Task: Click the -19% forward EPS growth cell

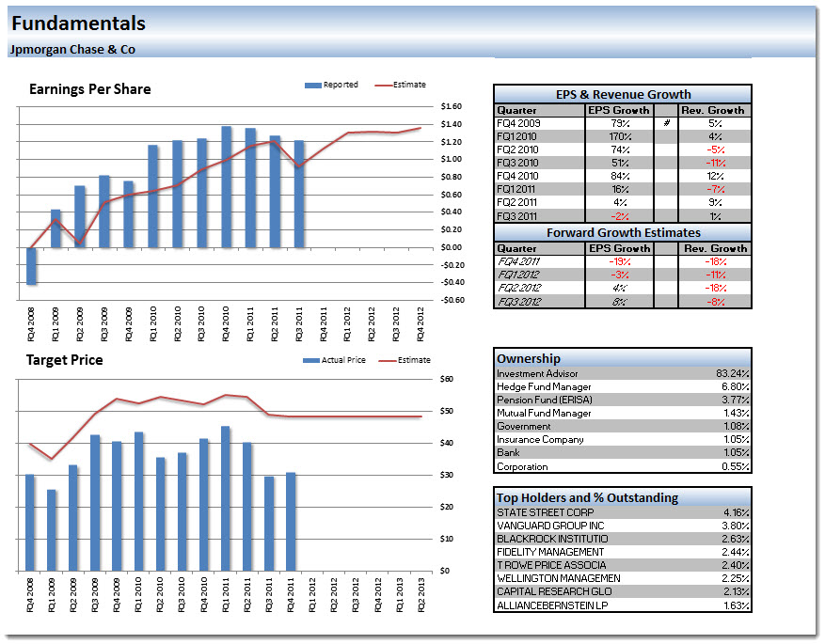Action: (x=620, y=261)
